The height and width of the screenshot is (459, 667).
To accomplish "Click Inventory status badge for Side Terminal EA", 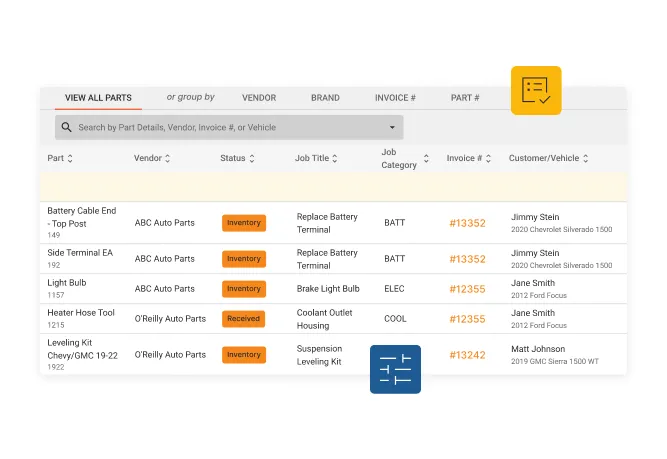I will 244,259.
